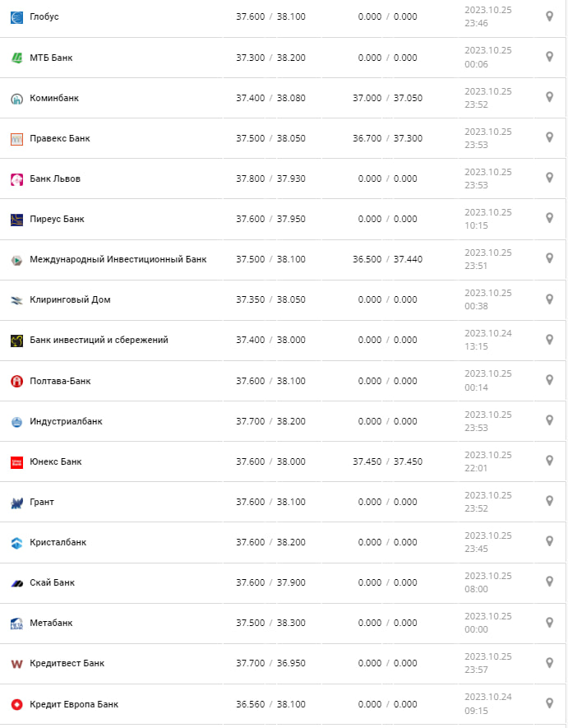Screen dimensions: 568x728
Task: Click the Кредитвест Банк logo icon
Action: pyautogui.click(x=16, y=664)
